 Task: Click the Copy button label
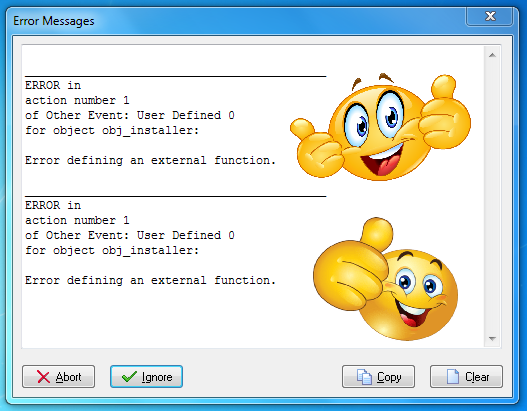pos(389,377)
